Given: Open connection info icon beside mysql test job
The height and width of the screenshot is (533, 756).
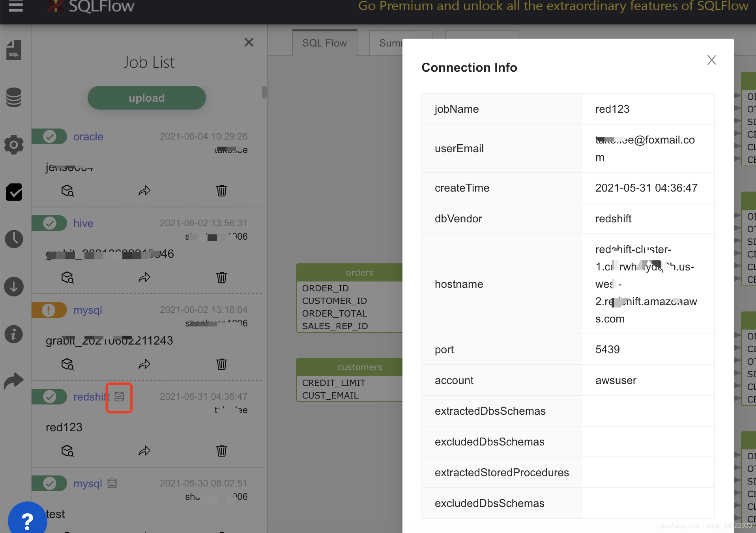Looking at the screenshot, I should pos(112,483).
